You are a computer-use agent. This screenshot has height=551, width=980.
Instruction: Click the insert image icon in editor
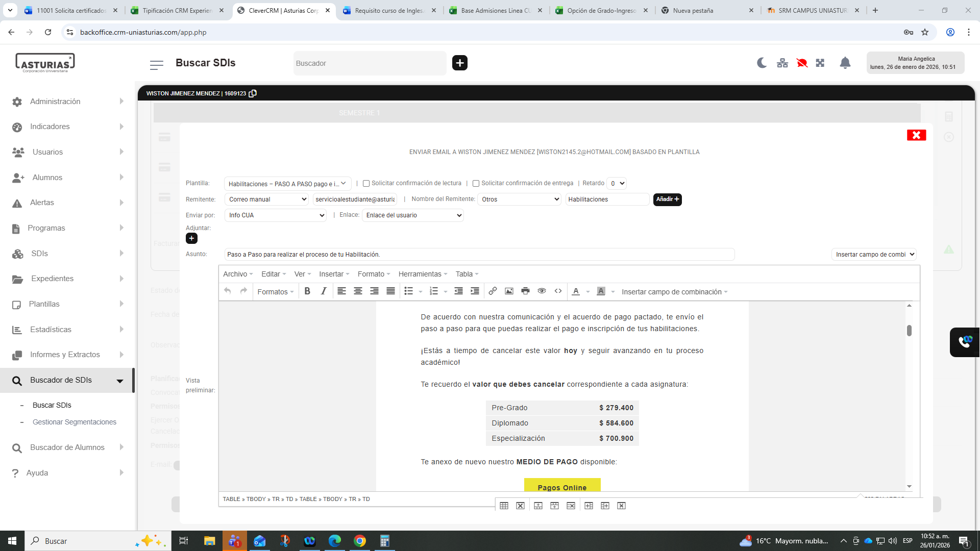(x=509, y=291)
